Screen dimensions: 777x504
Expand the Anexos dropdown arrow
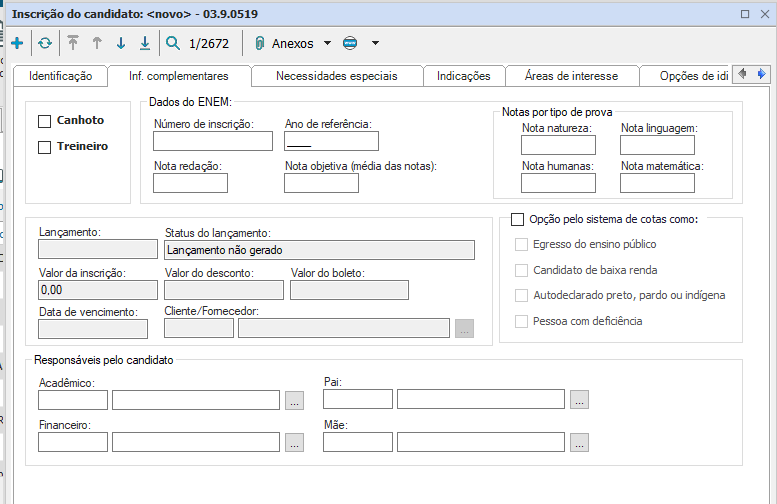(327, 43)
